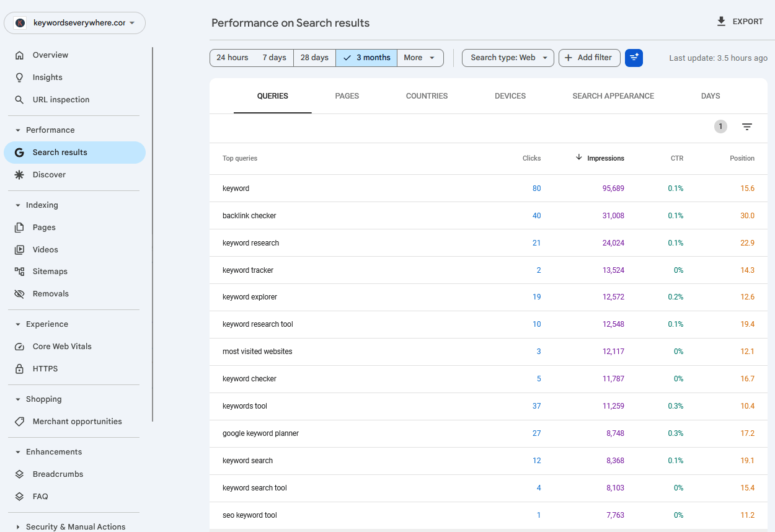
Task: Click the "keyword search tool" query
Action: (x=255, y=488)
